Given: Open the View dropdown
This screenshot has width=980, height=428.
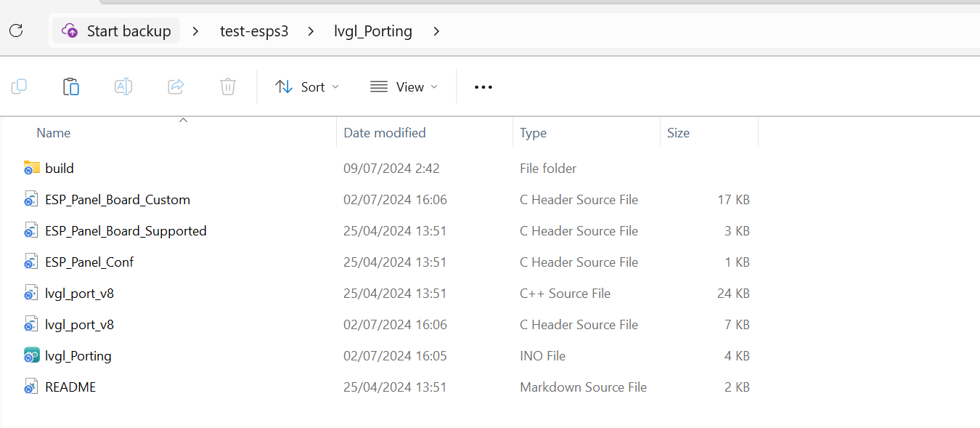Looking at the screenshot, I should click(x=404, y=87).
